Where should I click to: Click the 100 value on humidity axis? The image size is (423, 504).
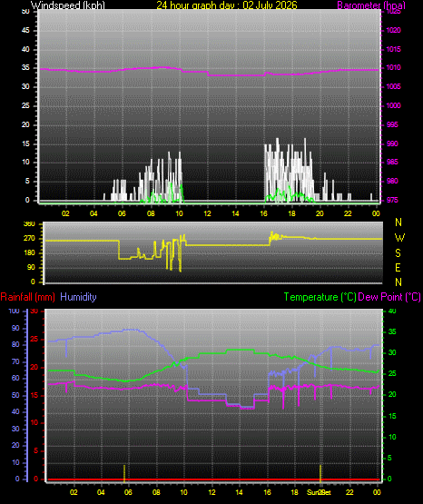pos(14,311)
